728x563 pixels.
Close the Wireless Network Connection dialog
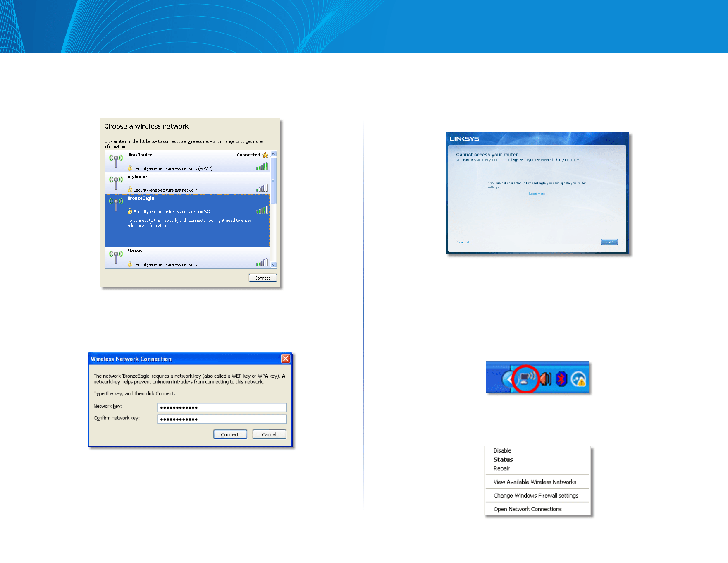click(x=286, y=359)
